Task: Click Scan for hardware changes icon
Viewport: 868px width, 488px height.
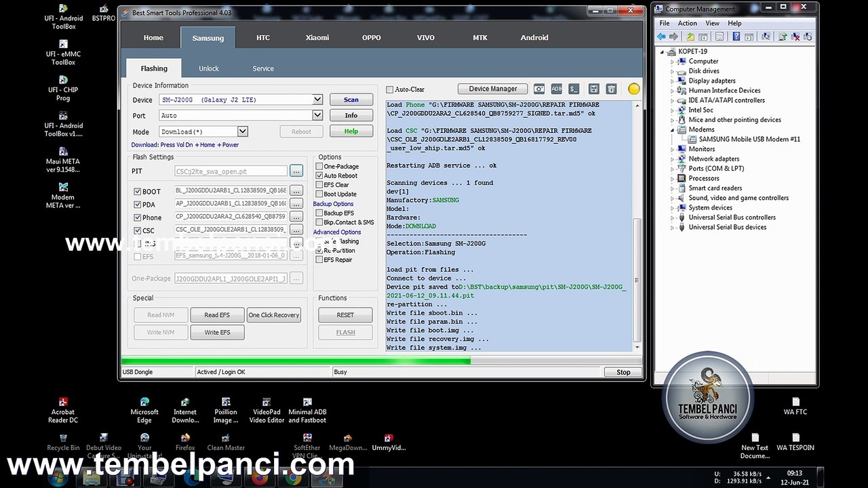Action: 766,37
